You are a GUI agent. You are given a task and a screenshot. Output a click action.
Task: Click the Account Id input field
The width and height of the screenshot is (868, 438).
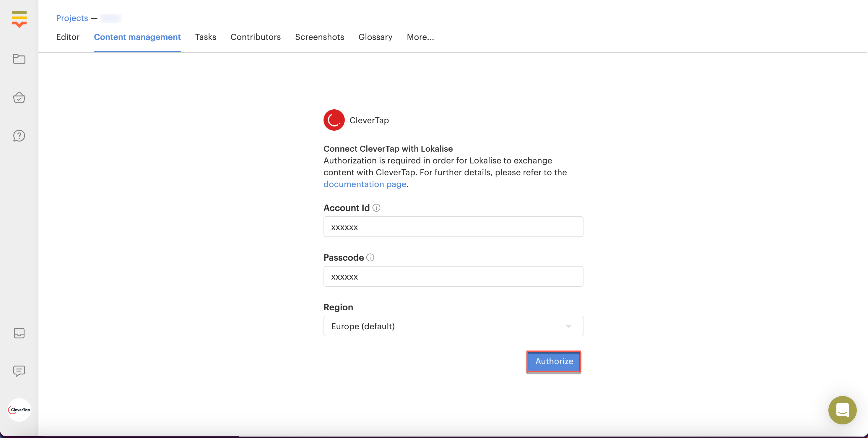pos(453,226)
